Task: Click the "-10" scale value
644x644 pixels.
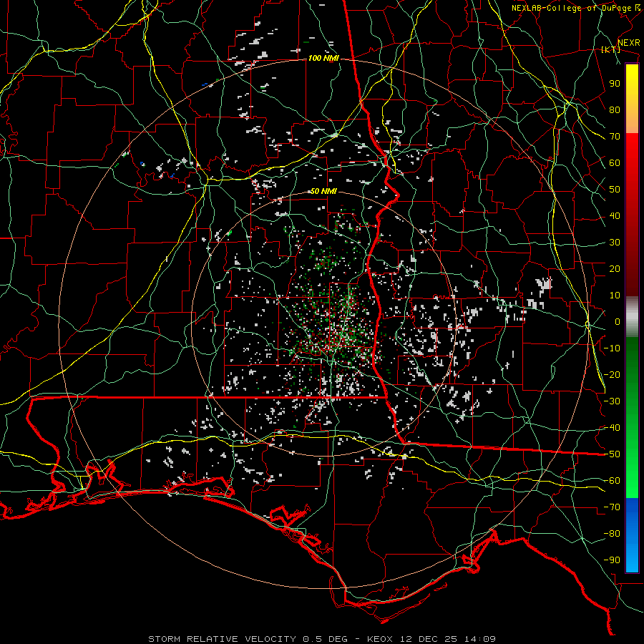Action: pos(612,348)
